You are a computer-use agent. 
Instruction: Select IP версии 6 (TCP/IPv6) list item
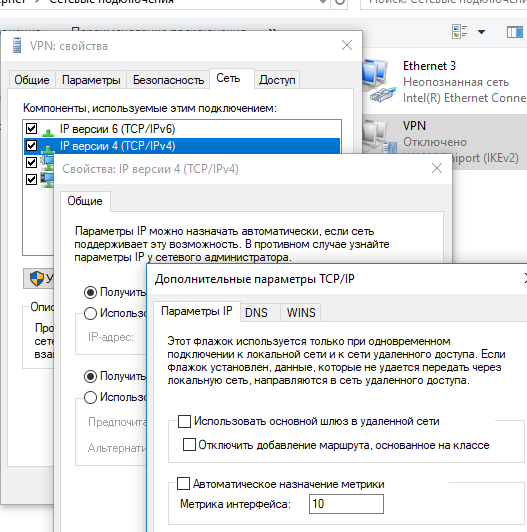tap(183, 129)
